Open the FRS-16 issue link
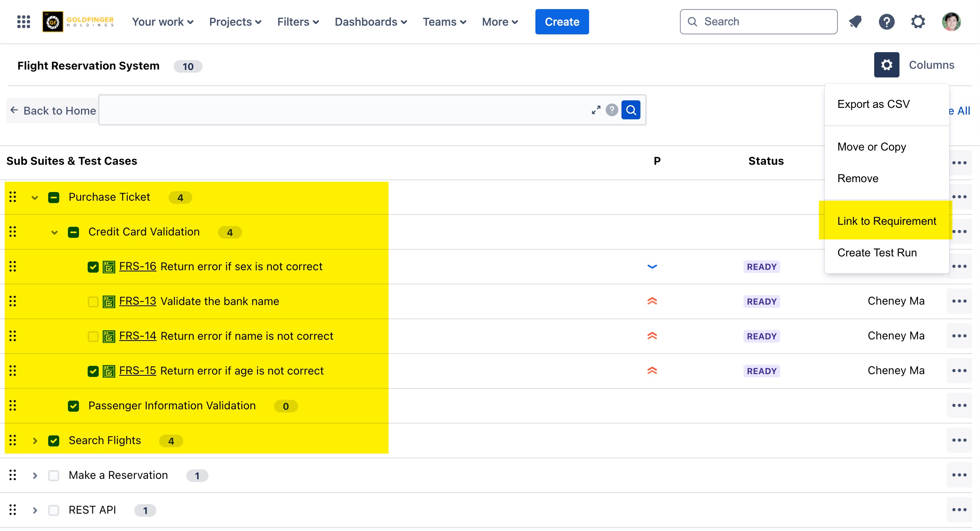The image size is (980, 531). point(137,267)
